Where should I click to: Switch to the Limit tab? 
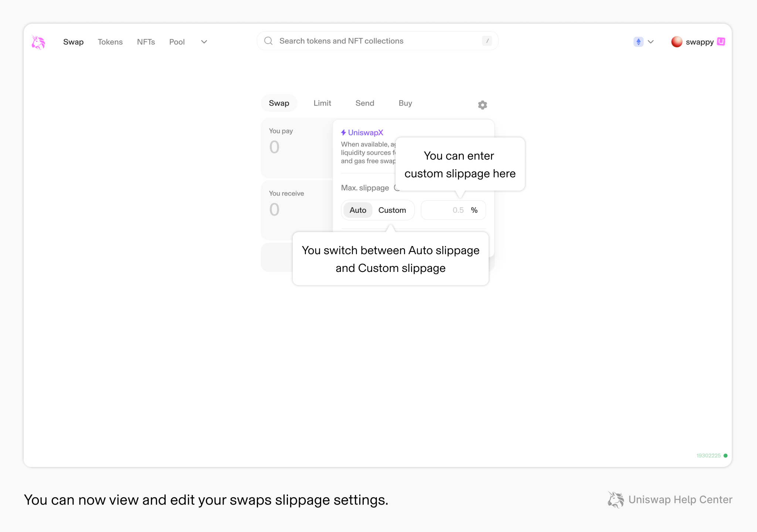tap(322, 103)
